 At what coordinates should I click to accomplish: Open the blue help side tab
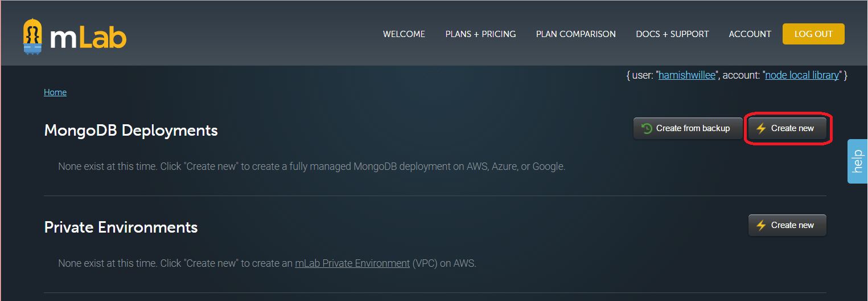[x=858, y=161]
